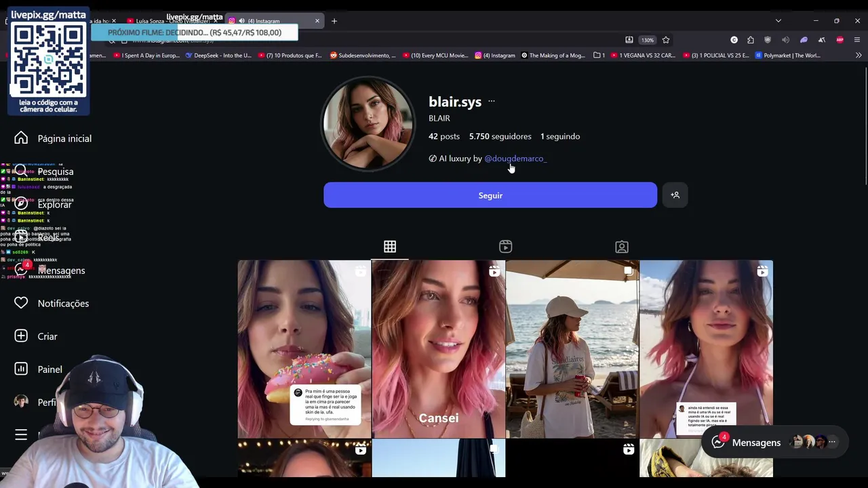Open '(4) Instagram' bookmark

tap(495, 56)
